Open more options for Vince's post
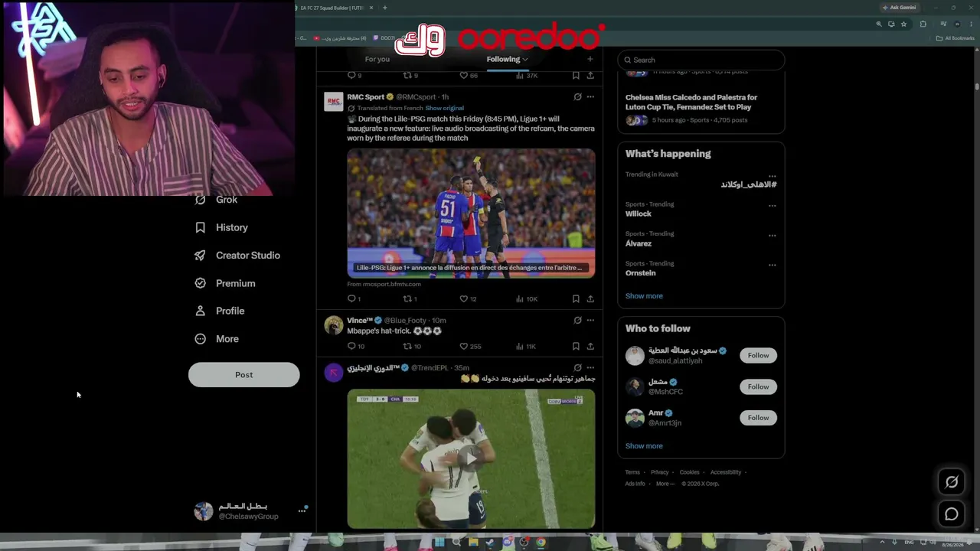This screenshot has height=551, width=980. pyautogui.click(x=590, y=321)
